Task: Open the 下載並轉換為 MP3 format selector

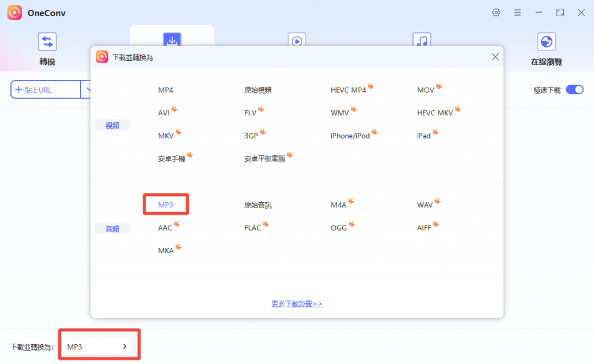Action: click(x=97, y=347)
